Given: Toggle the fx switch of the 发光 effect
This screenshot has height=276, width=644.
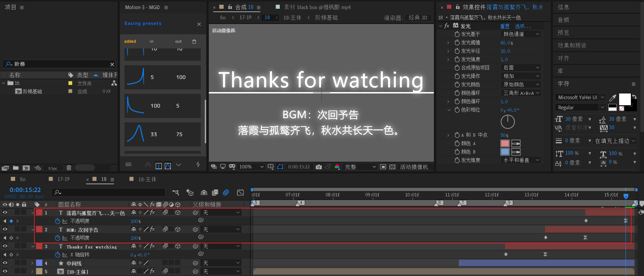Looking at the screenshot, I should point(447,26).
